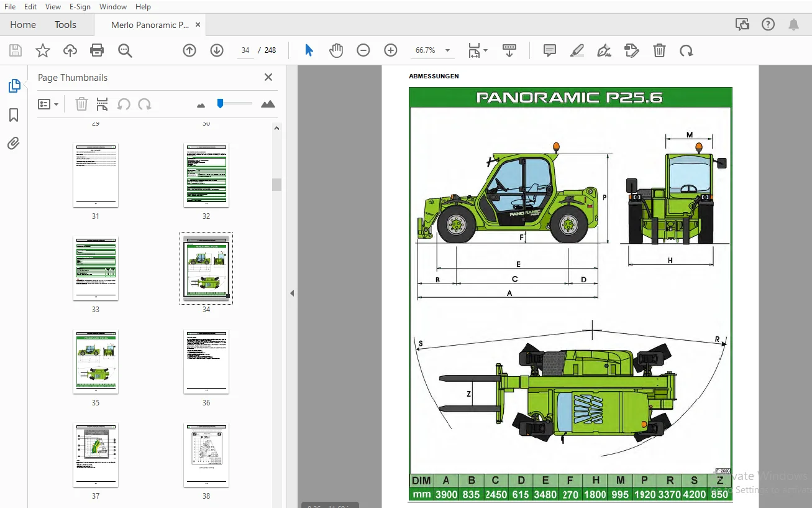Rotate the page clockwise
812x508 pixels.
point(687,50)
